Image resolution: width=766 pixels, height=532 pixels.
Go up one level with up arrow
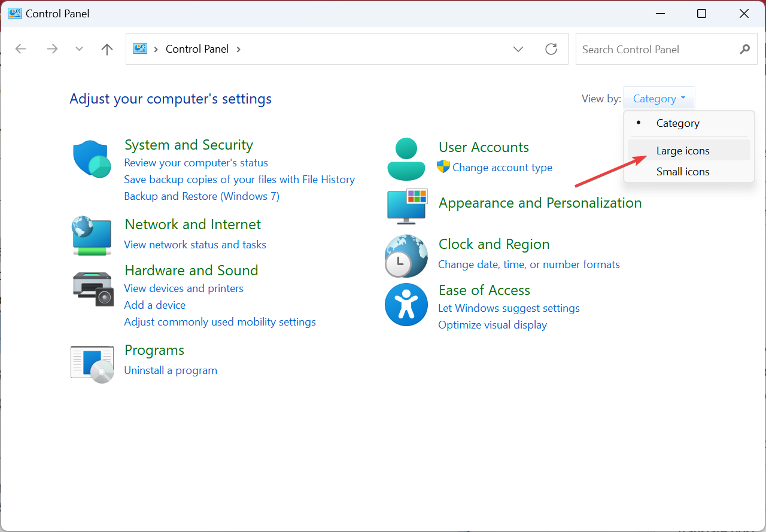click(107, 49)
